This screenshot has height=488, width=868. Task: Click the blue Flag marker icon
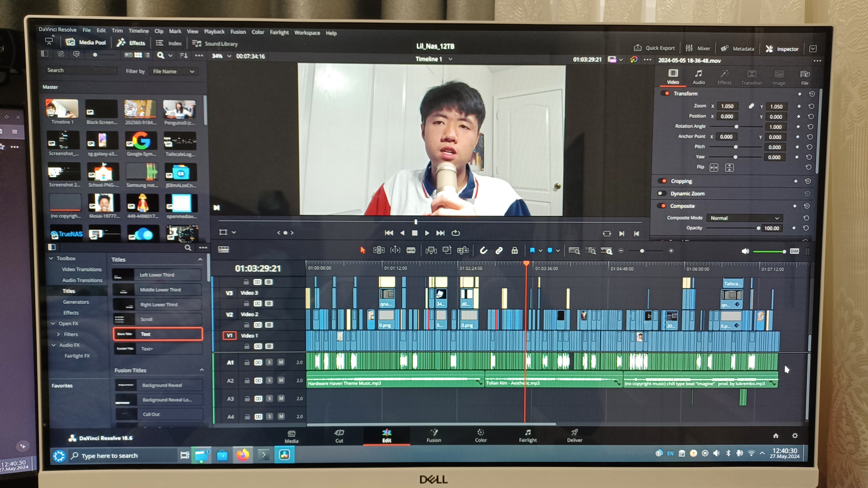tap(532, 250)
